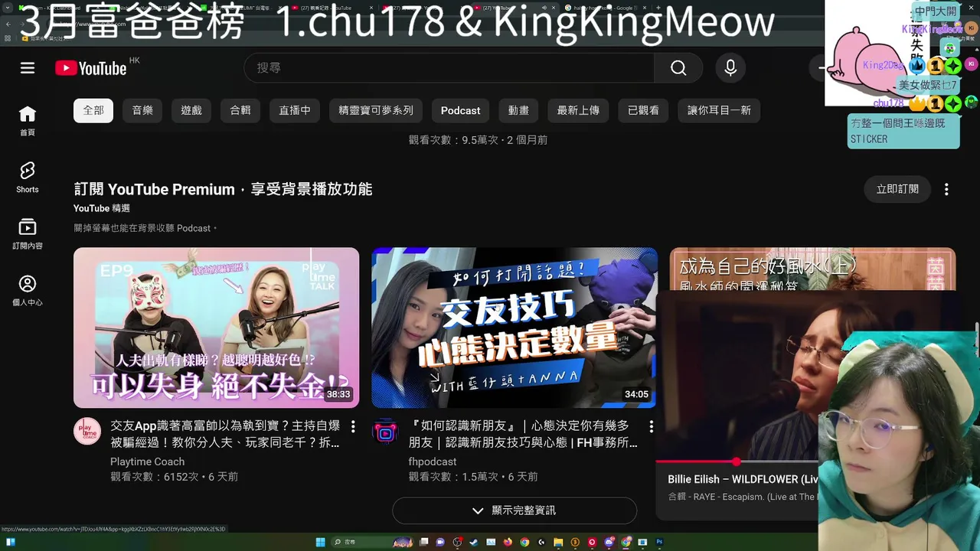Open Billie Eilish WILDFLOWER miniplayer title

743,479
